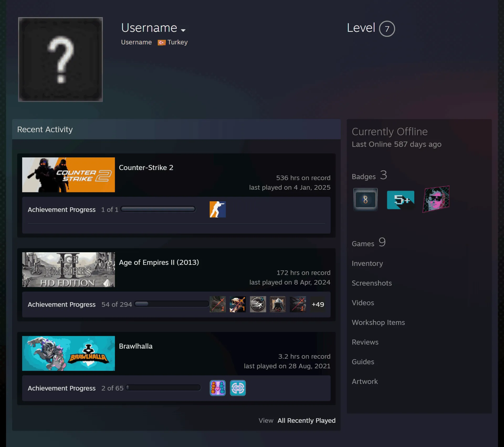Click the Brawlhalla 2 of 65 progress bar
The image size is (504, 447).
163,388
